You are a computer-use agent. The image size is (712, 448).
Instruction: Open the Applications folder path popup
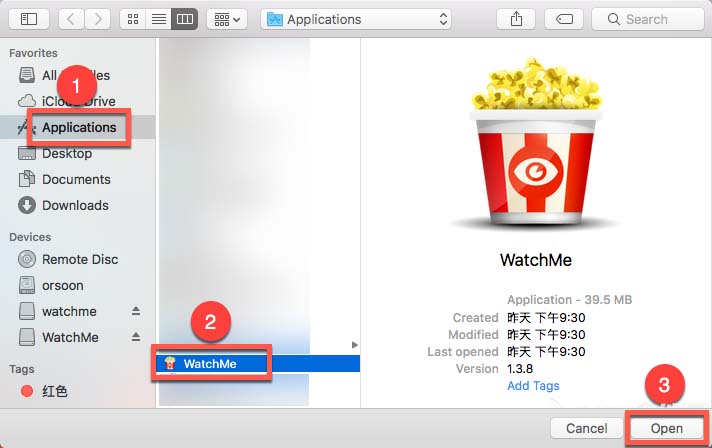point(356,19)
